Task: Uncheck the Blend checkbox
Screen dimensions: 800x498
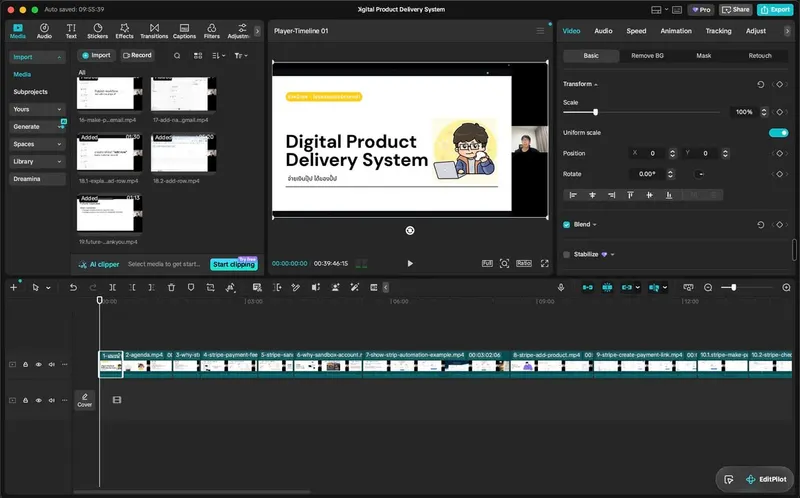Action: click(x=566, y=225)
